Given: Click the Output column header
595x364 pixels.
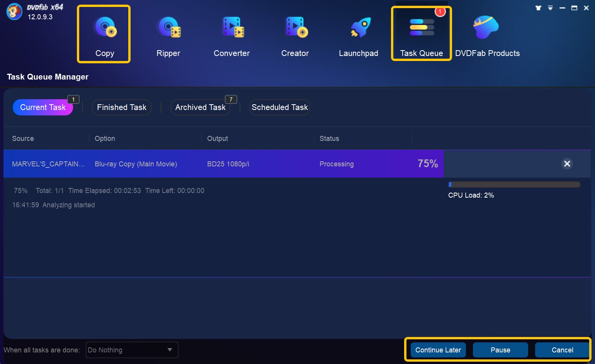Looking at the screenshot, I should pos(218,139).
